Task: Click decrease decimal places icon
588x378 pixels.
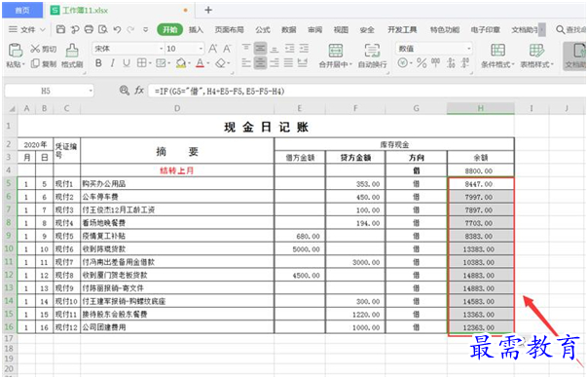Action: 465,63
